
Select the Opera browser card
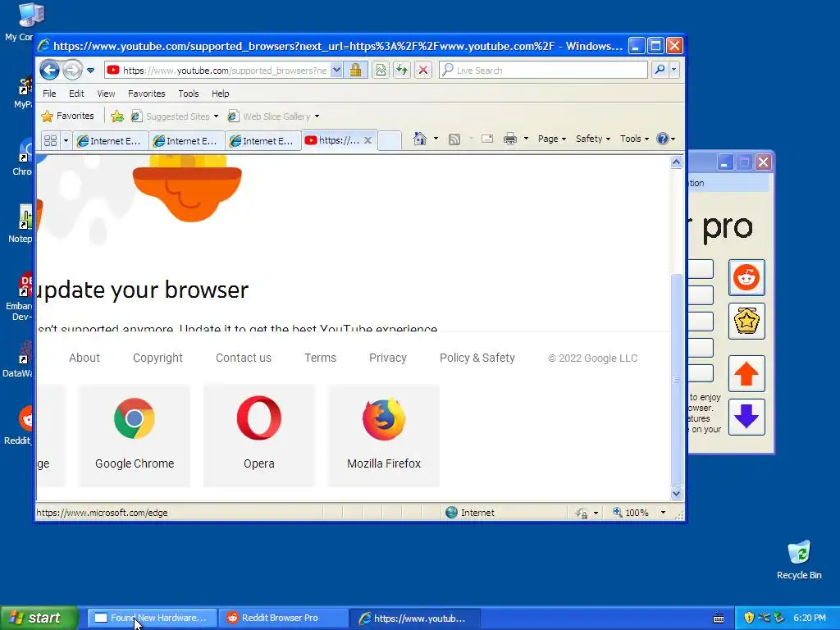point(259,436)
